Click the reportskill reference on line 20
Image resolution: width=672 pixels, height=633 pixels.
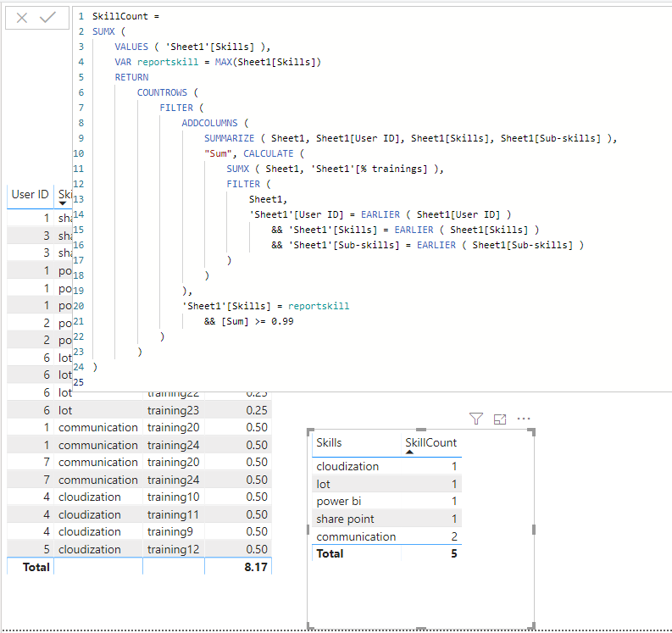click(319, 306)
